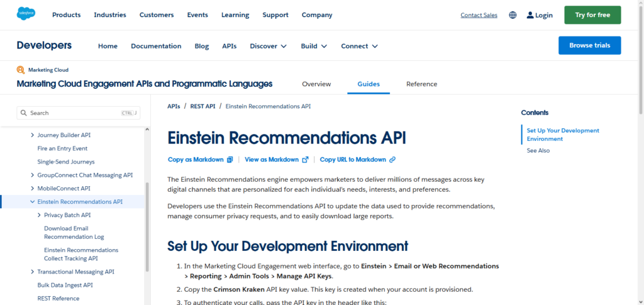Click inside the sidebar Search field
Screen dimensions: 644x305
tap(79, 113)
